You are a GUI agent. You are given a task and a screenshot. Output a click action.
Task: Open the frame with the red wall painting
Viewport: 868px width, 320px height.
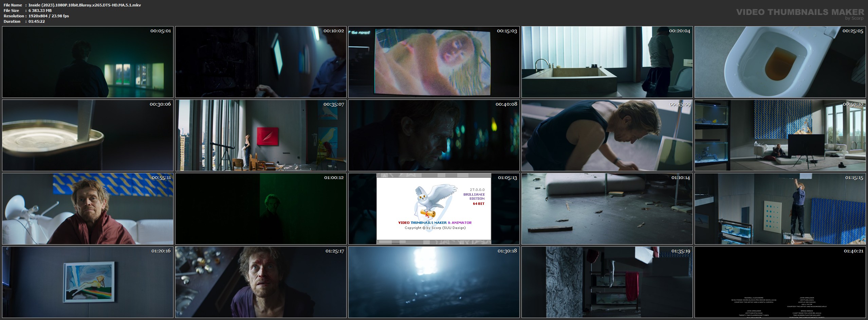click(261, 135)
